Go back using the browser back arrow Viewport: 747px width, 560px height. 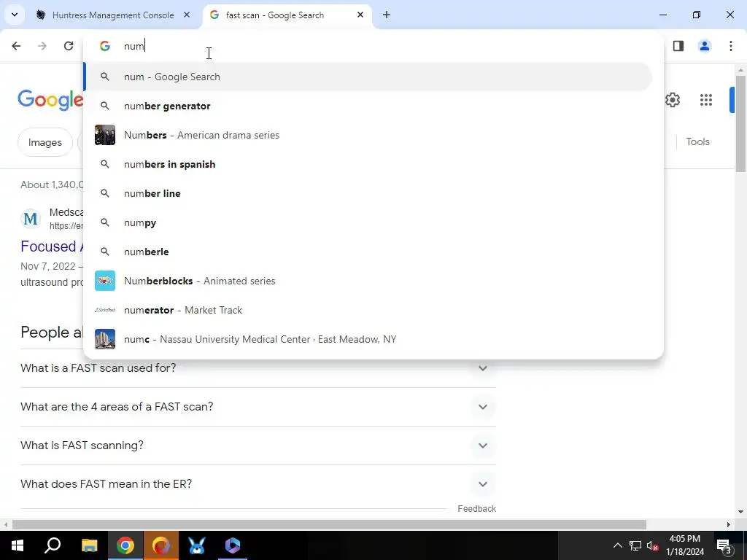tap(16, 46)
